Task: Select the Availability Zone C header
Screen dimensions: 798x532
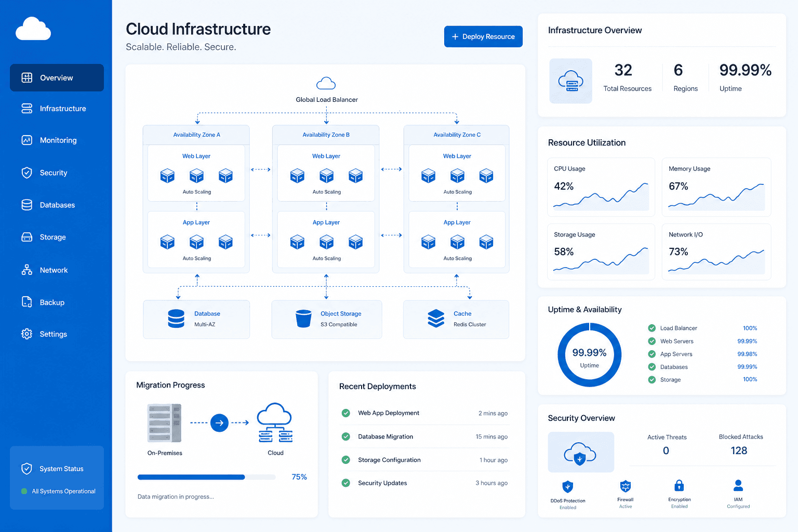Action: pos(457,135)
